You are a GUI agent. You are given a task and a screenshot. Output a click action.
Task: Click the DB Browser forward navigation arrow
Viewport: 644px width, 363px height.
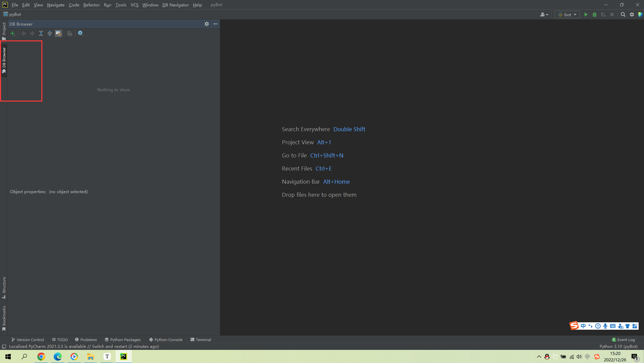[x=32, y=33]
